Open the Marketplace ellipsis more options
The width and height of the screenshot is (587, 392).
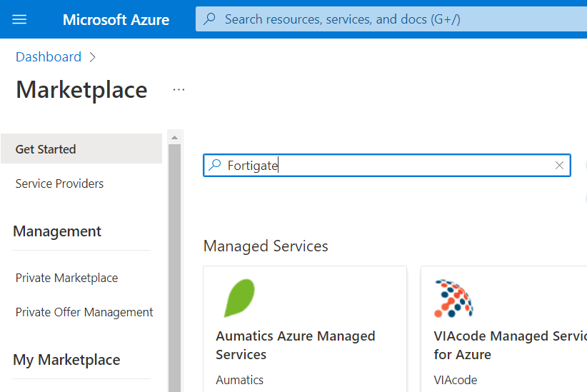click(x=179, y=90)
